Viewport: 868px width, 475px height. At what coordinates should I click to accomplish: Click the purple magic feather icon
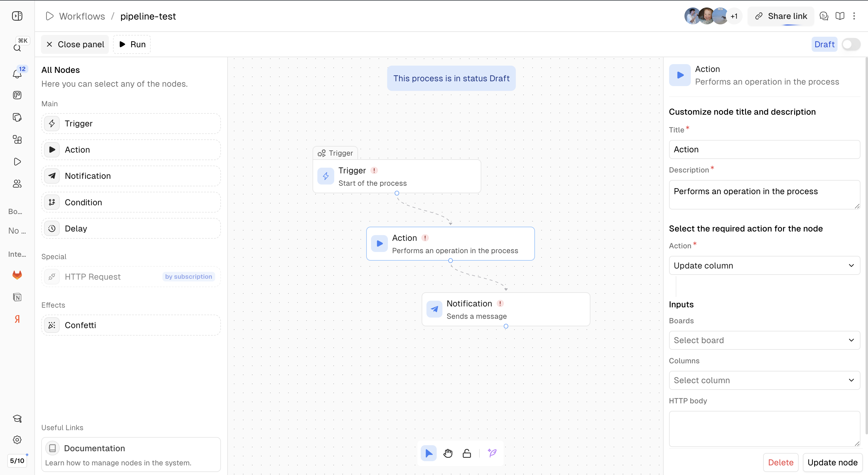(492, 453)
